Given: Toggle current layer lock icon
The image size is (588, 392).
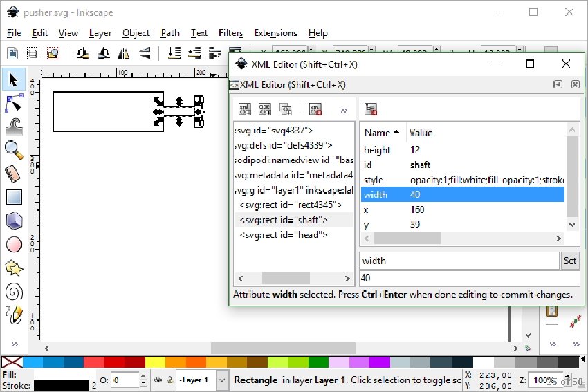Looking at the screenshot, I should [x=170, y=380].
